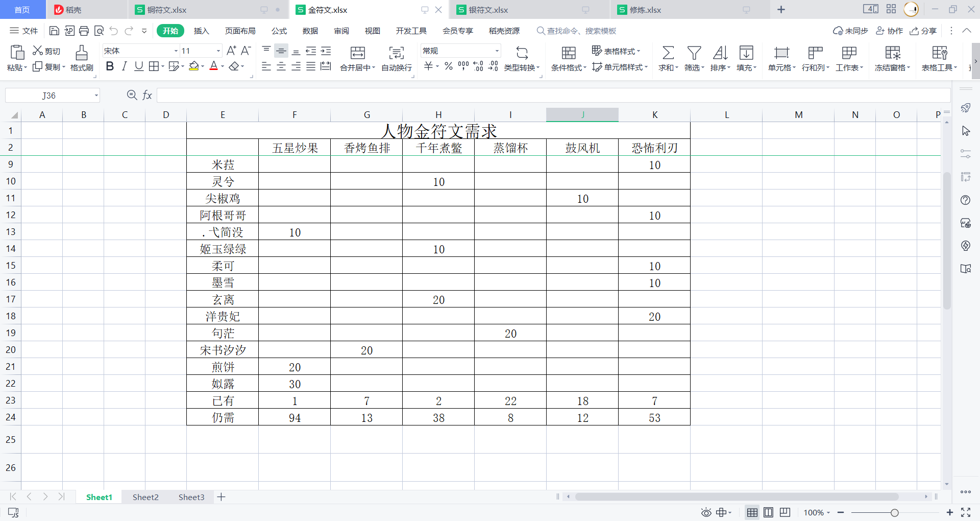This screenshot has height=521, width=980.
Task: Open the Data (数据) tab
Action: tap(310, 31)
